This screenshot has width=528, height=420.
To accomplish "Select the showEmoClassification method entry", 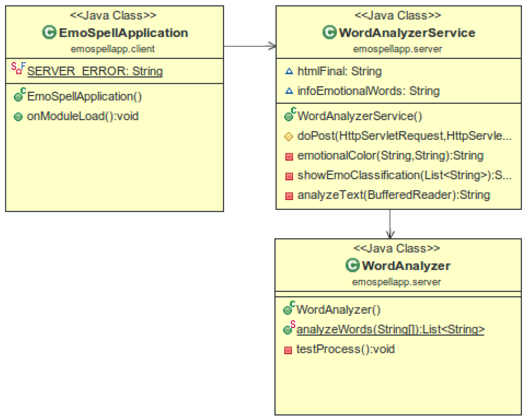I will tap(404, 175).
